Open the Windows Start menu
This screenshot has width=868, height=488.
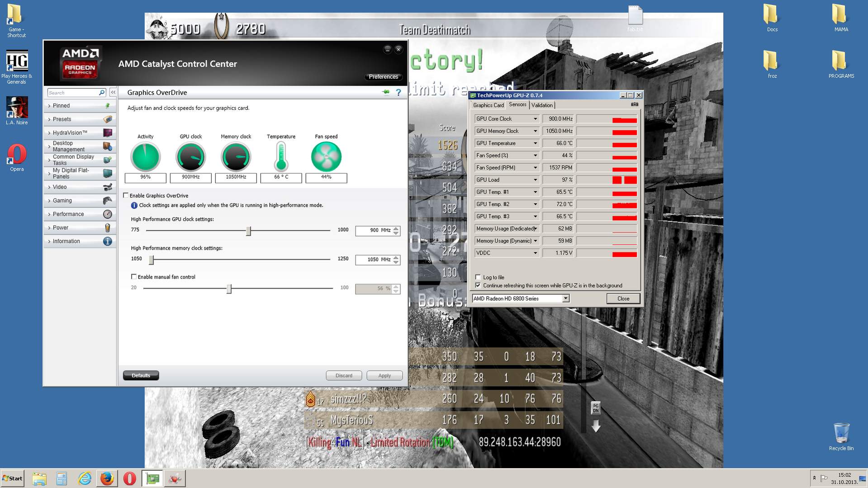click(x=12, y=479)
